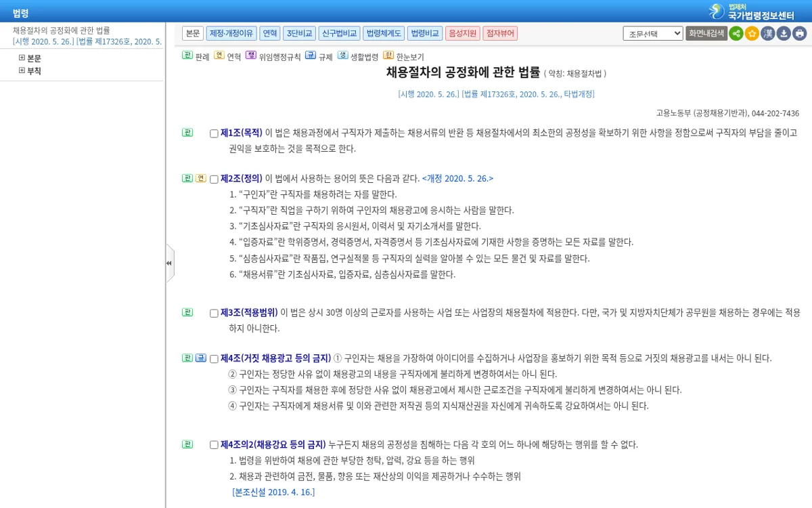Collapse the left sidebar with arrow handle
Screen dimensions: 812x508
click(x=169, y=263)
